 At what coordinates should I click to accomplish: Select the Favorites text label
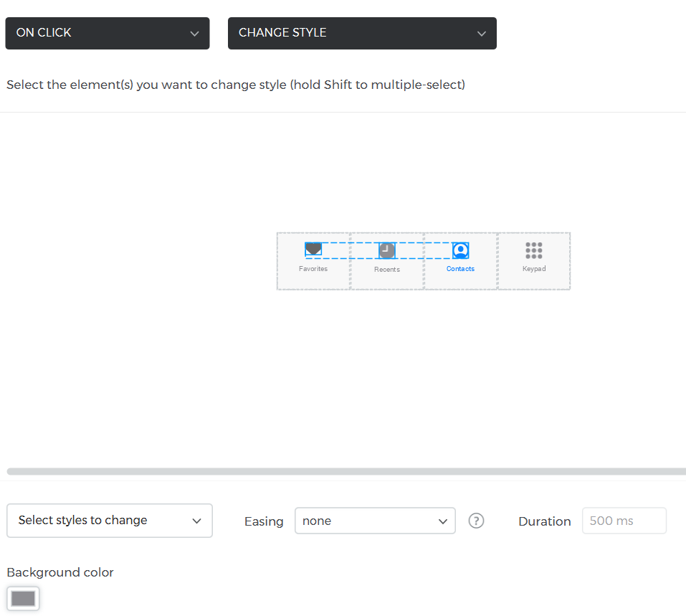coord(313,269)
